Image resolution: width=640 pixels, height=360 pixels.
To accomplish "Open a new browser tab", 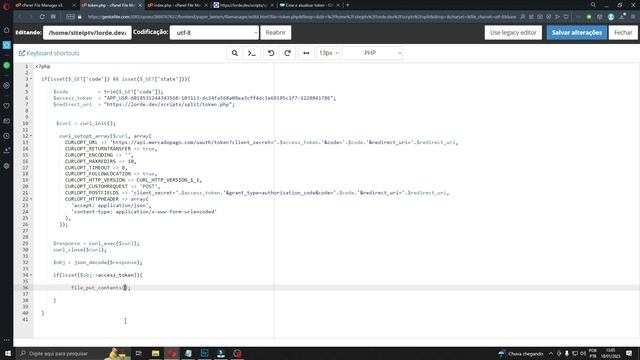I will pyautogui.click(x=348, y=5).
